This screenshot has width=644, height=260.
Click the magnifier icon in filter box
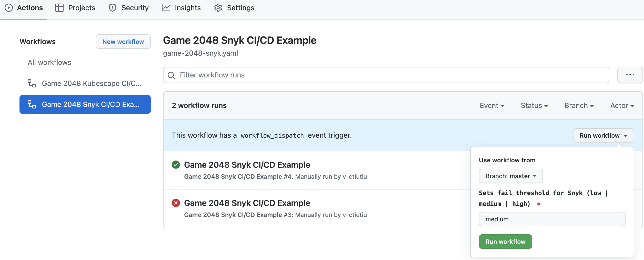tap(171, 75)
